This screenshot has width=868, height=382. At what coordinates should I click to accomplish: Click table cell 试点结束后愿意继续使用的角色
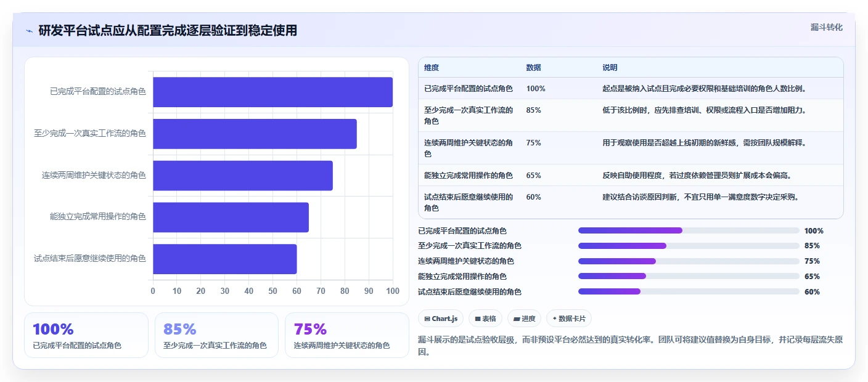[x=469, y=203]
